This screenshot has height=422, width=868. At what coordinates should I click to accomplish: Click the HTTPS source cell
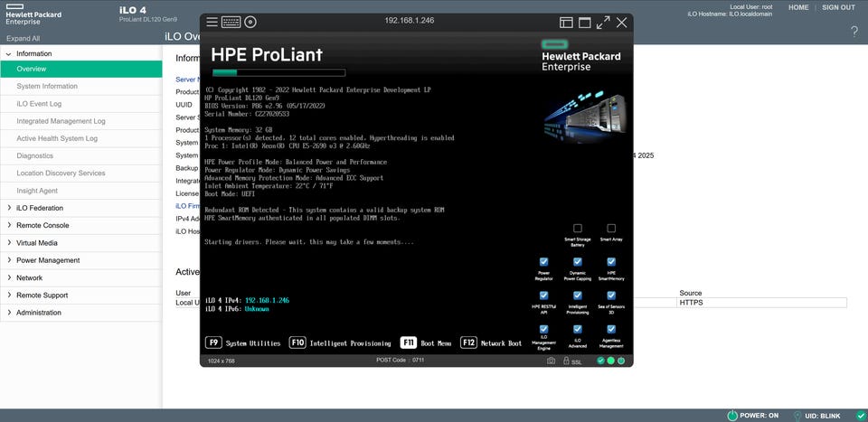(x=761, y=303)
